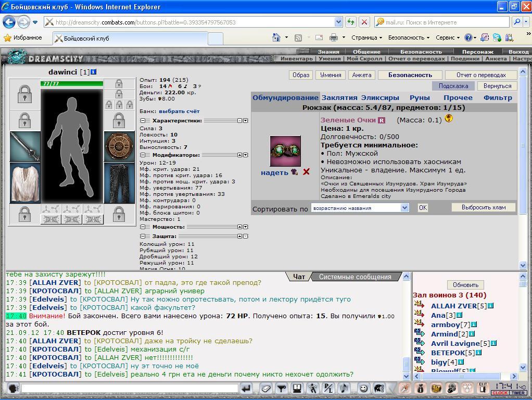Click the надеть link to equip glasses
This screenshot has height=400, width=532.
click(274, 172)
